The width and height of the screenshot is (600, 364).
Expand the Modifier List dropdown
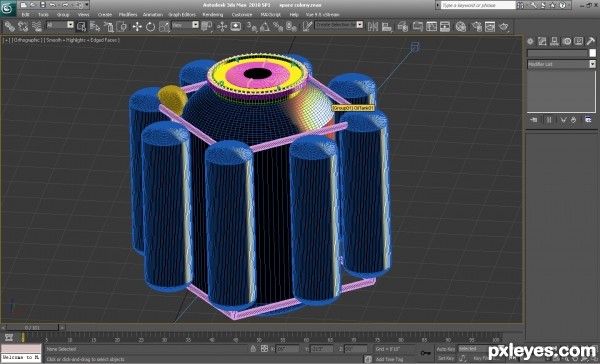[592, 64]
